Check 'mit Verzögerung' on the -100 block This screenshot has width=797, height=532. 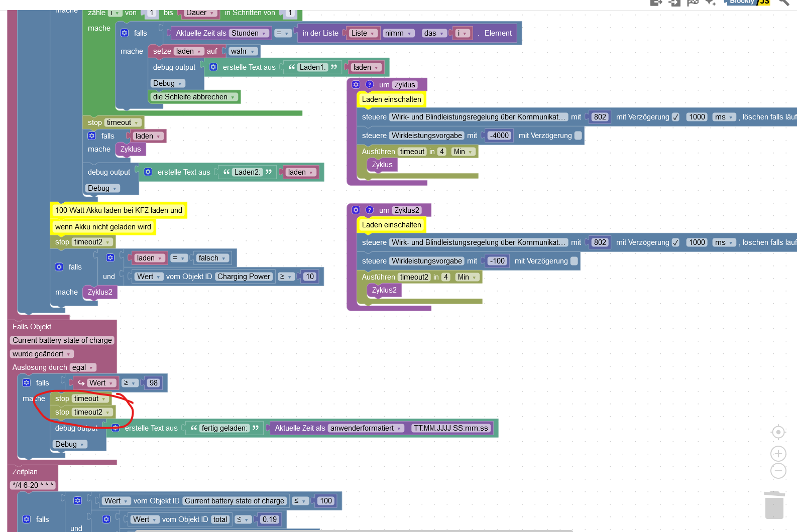[x=574, y=261]
